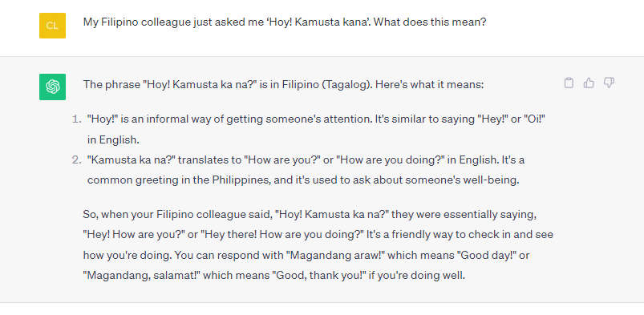Copy the response with the clipboard icon
The image size is (644, 315).
[x=569, y=83]
